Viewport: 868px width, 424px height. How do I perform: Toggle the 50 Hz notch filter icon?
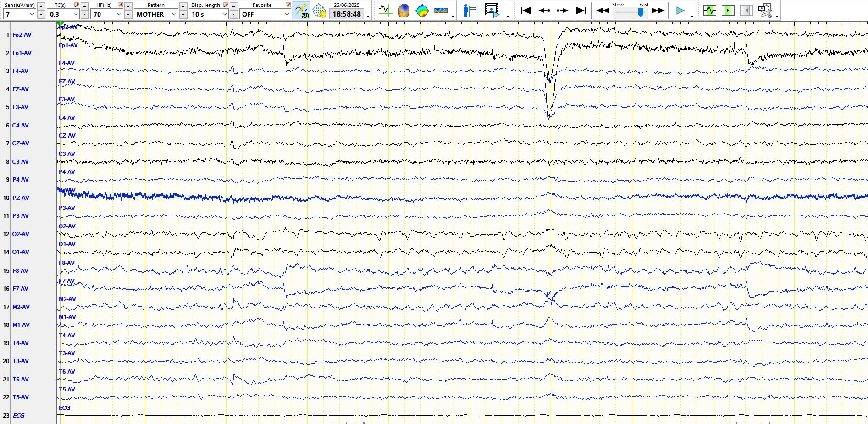coord(301,11)
